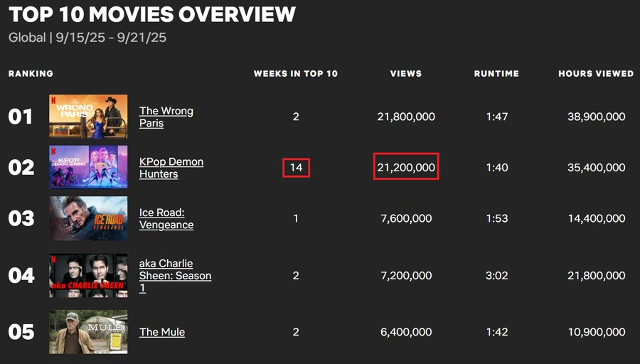Go to The Mule title link

[x=162, y=332]
